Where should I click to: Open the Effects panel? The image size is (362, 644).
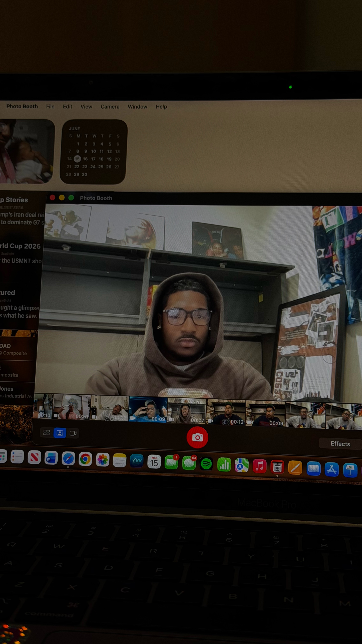pos(340,444)
